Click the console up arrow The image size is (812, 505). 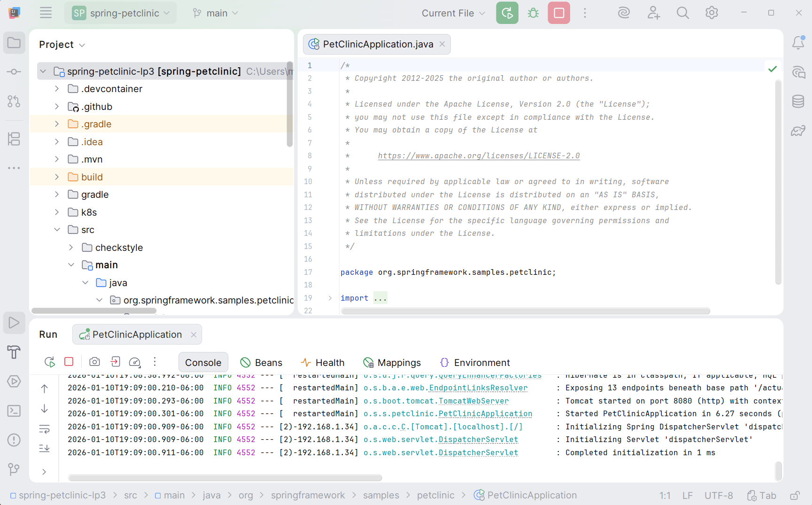[x=44, y=388]
